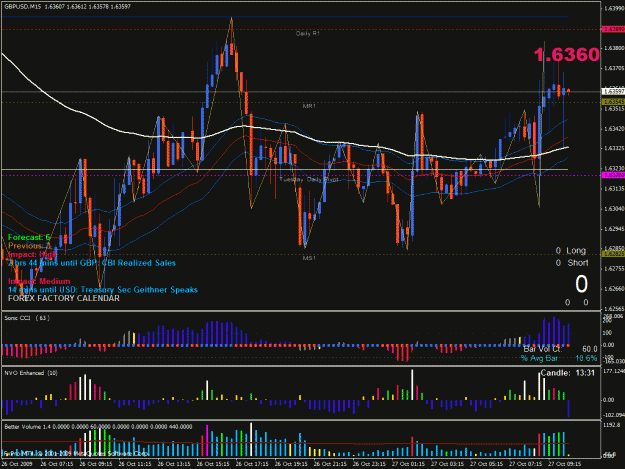This screenshot has height=469, width=625.
Task: Click the '26 Oct 2009' time axis label
Action: click(x=17, y=464)
